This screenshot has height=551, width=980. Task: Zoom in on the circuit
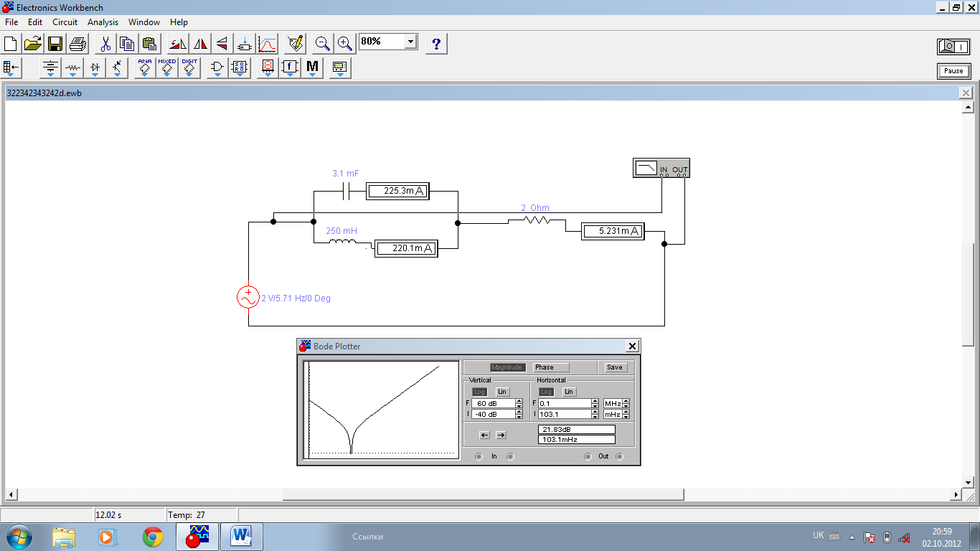click(345, 44)
